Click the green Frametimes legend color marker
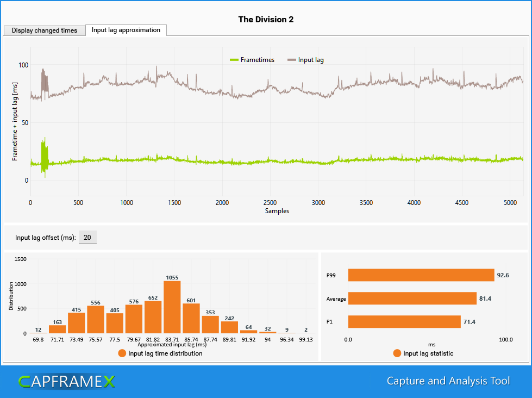532x398 pixels. pos(234,60)
